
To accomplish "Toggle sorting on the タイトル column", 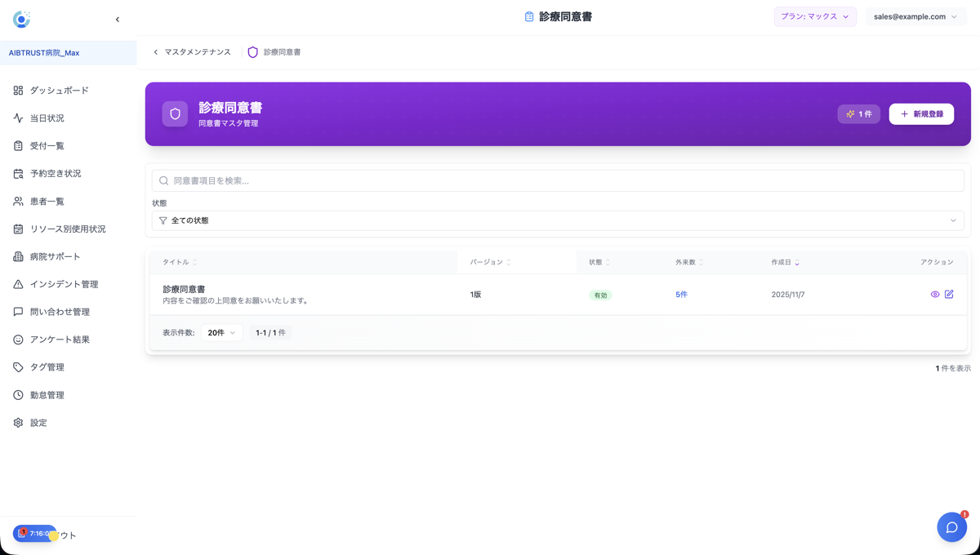I will pyautogui.click(x=177, y=262).
